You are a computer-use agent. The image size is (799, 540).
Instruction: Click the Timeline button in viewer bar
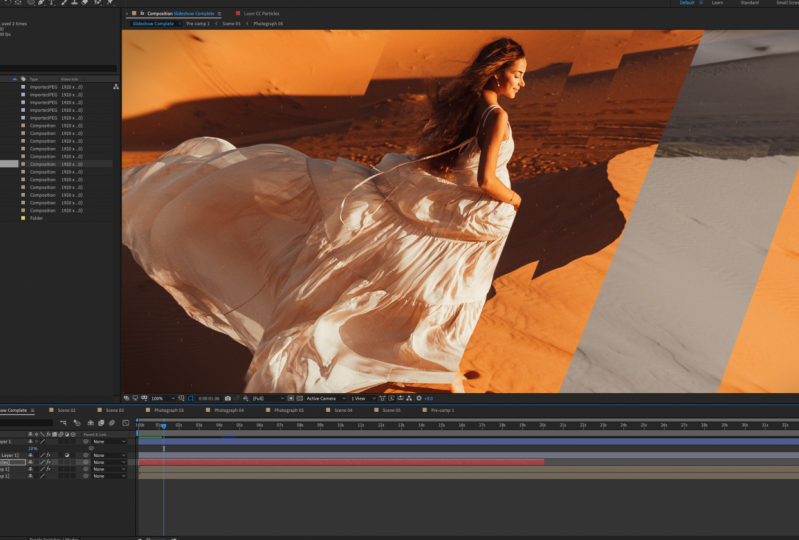coord(401,398)
